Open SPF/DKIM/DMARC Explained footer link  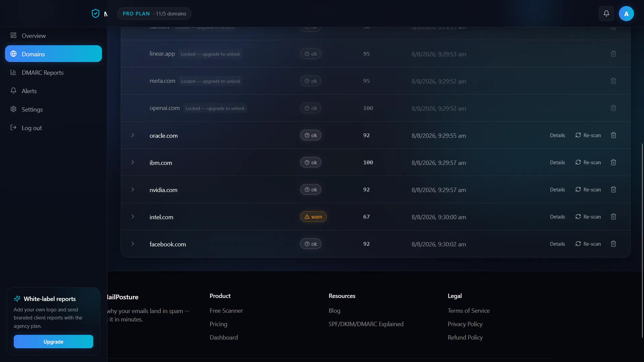tap(366, 324)
